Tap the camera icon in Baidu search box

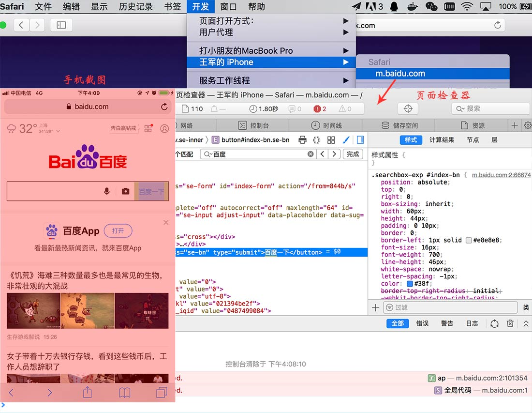(126, 192)
